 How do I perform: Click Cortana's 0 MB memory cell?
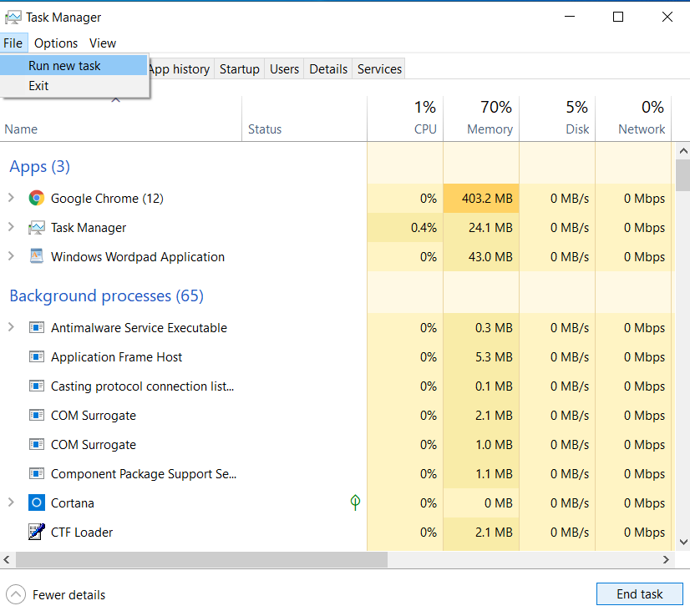(x=481, y=502)
